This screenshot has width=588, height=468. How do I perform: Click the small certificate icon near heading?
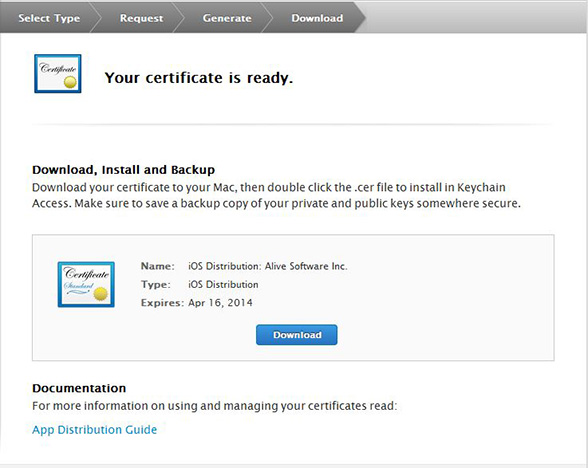coord(58,74)
